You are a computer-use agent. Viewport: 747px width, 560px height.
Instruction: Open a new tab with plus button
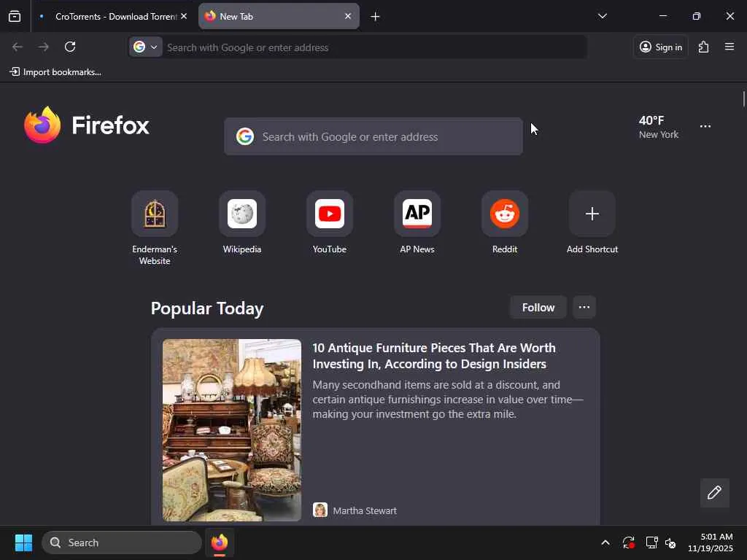(x=376, y=17)
